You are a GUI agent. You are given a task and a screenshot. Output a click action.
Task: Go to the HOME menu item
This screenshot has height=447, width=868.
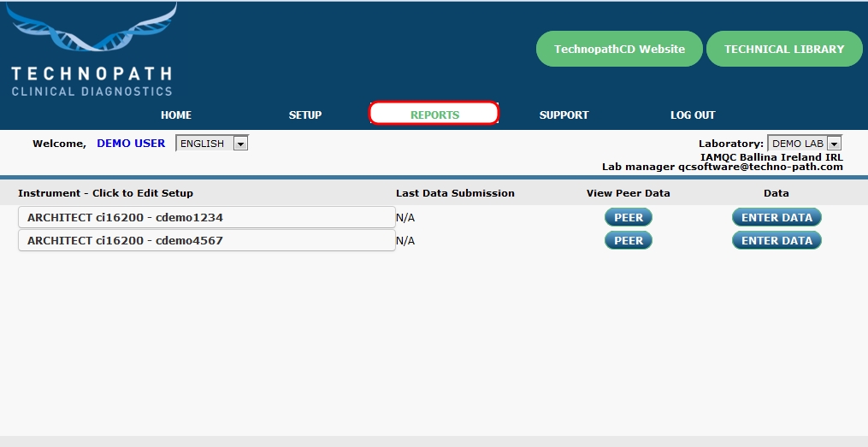(x=176, y=115)
